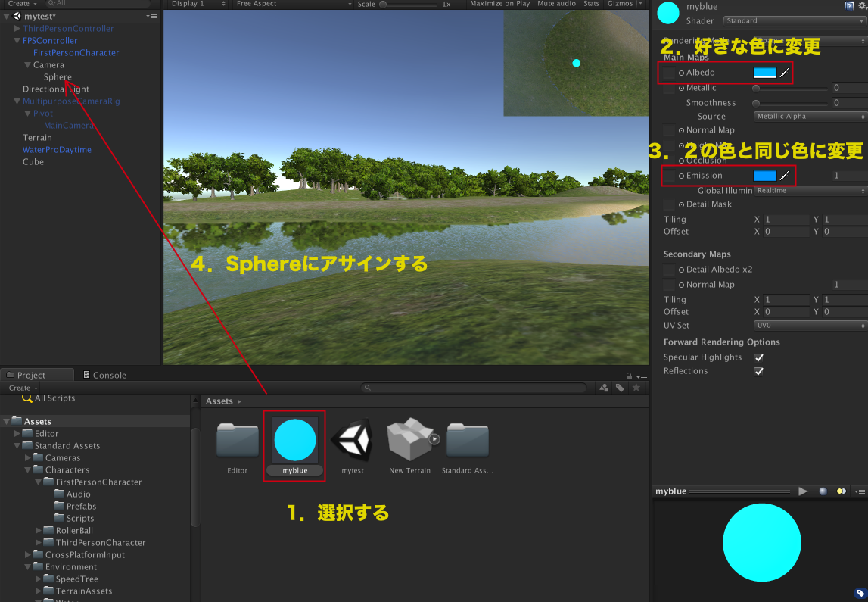The width and height of the screenshot is (868, 602).
Task: Adjust the Metallic slider
Action: click(x=791, y=88)
